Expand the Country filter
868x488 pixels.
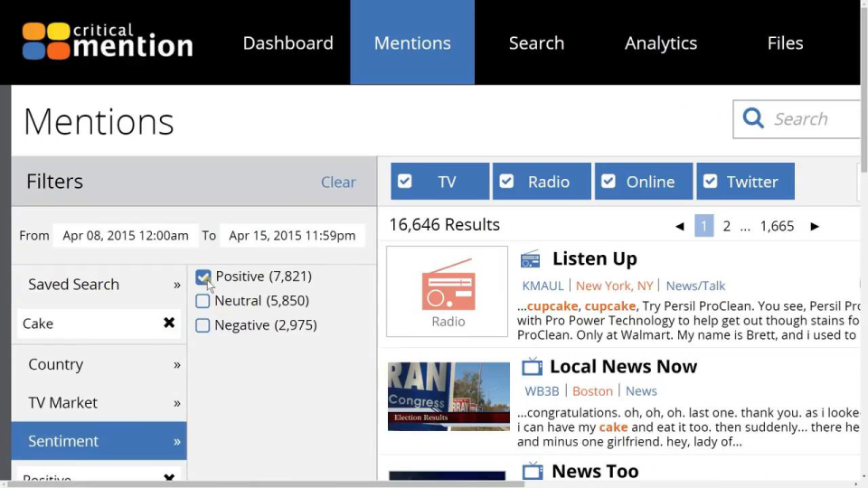[x=99, y=364]
